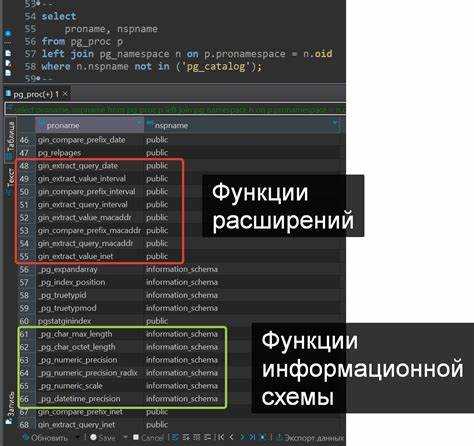The image size is (474, 446).
Task: Go to next results page arrow
Action: click(242, 437)
